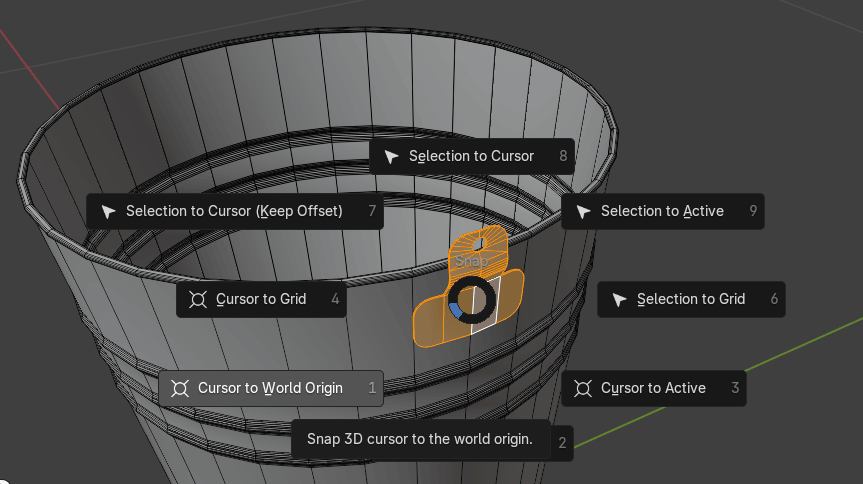Click the 3D cursor icon beside Cursor to World Origin
This screenshot has height=484, width=863.
[180, 388]
